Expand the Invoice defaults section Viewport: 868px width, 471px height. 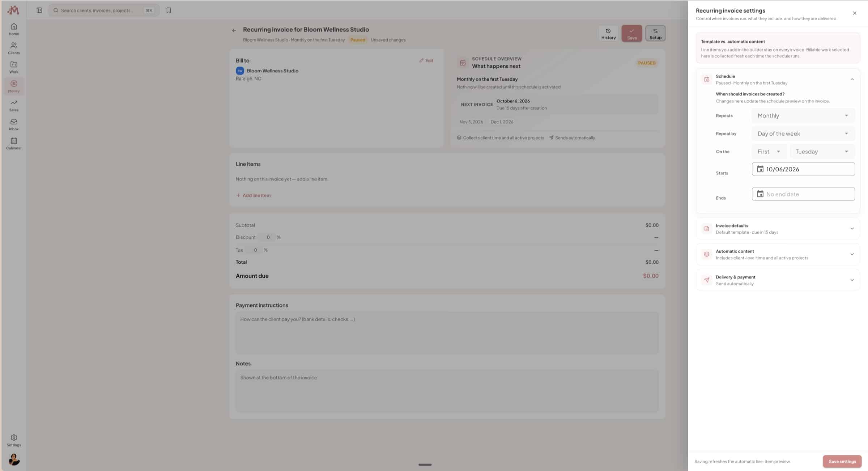click(778, 229)
